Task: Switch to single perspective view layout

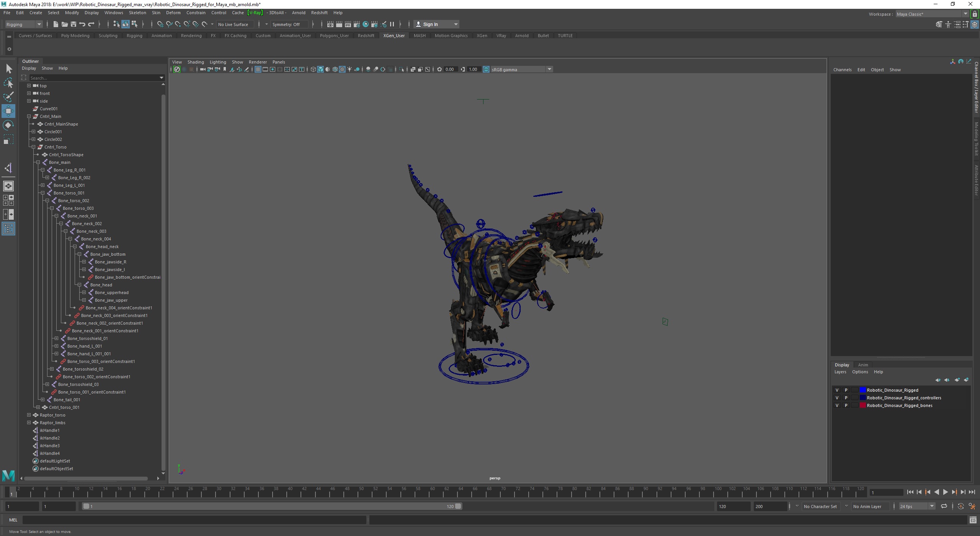Action: click(8, 186)
